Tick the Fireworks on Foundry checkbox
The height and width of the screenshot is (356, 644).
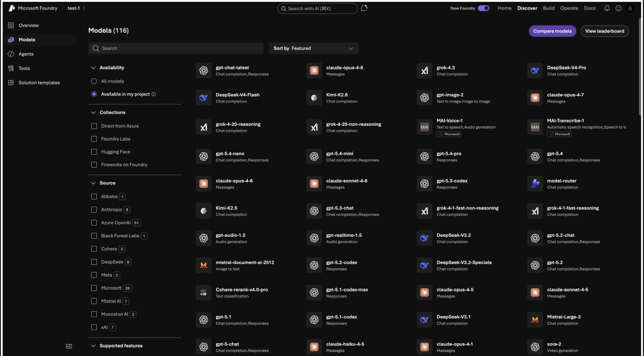94,165
